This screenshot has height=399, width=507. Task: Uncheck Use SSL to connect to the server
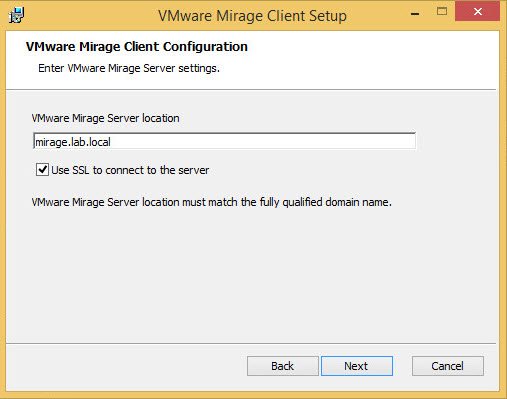click(42, 170)
